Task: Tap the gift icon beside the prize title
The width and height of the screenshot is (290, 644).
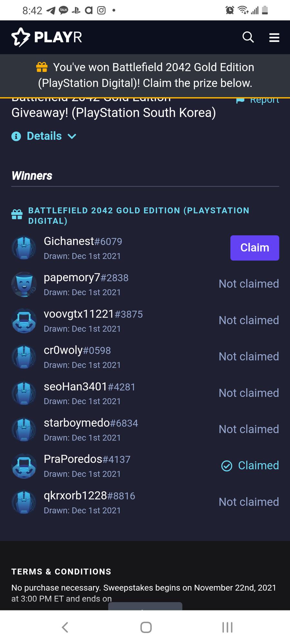Action: pos(17,214)
